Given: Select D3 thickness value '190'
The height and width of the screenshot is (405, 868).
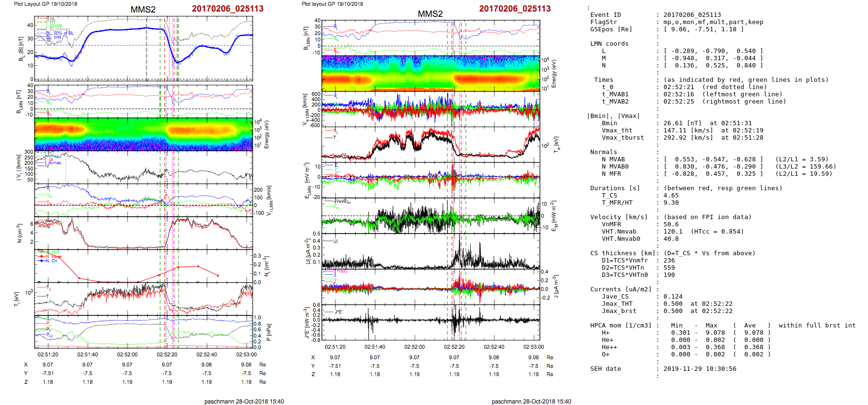Looking at the screenshot, I should point(669,275).
